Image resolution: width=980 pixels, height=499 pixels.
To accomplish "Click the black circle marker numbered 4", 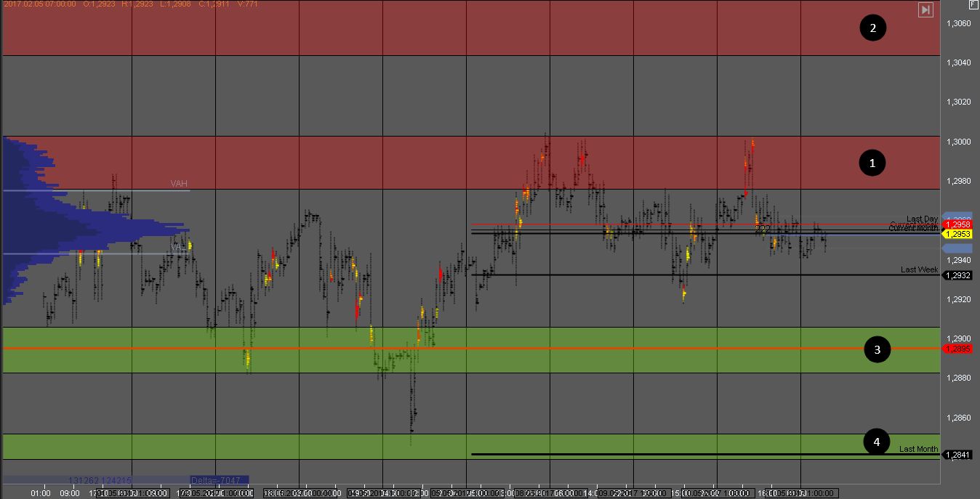I will pyautogui.click(x=876, y=442).
